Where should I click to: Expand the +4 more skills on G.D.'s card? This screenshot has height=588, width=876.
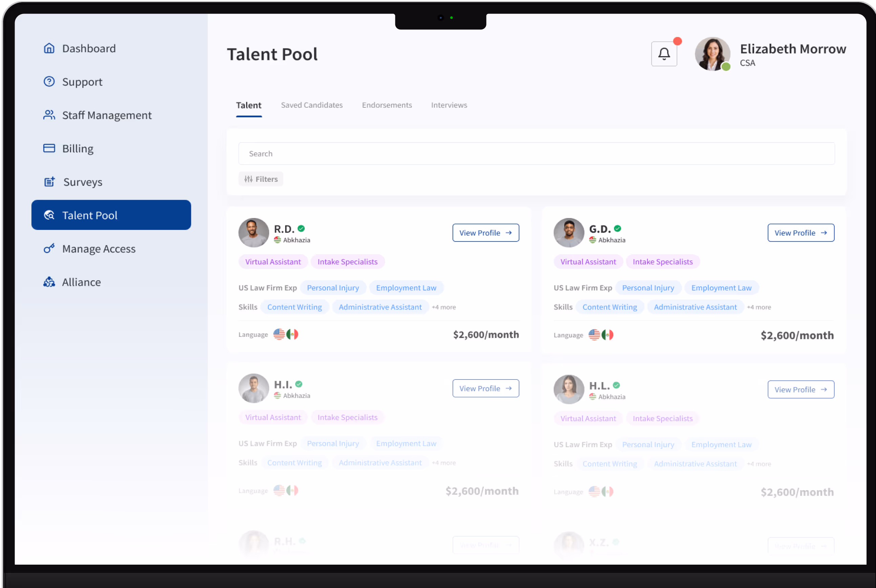(x=759, y=307)
